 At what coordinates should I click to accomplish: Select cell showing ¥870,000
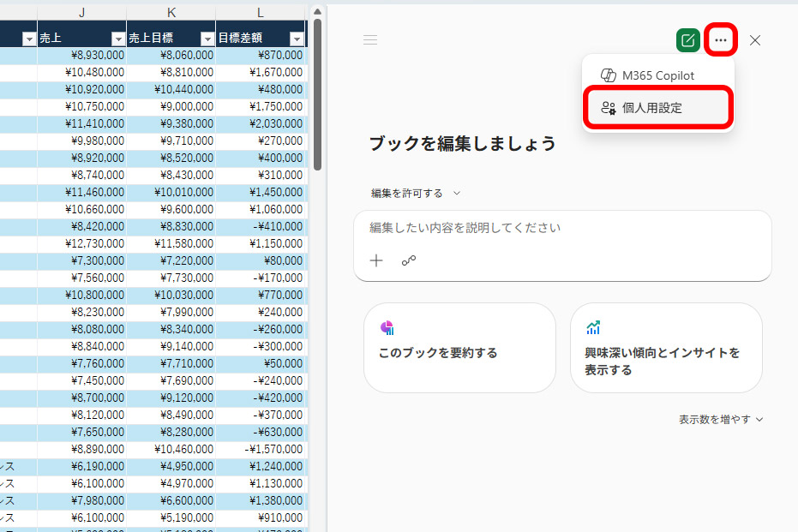coord(261,55)
